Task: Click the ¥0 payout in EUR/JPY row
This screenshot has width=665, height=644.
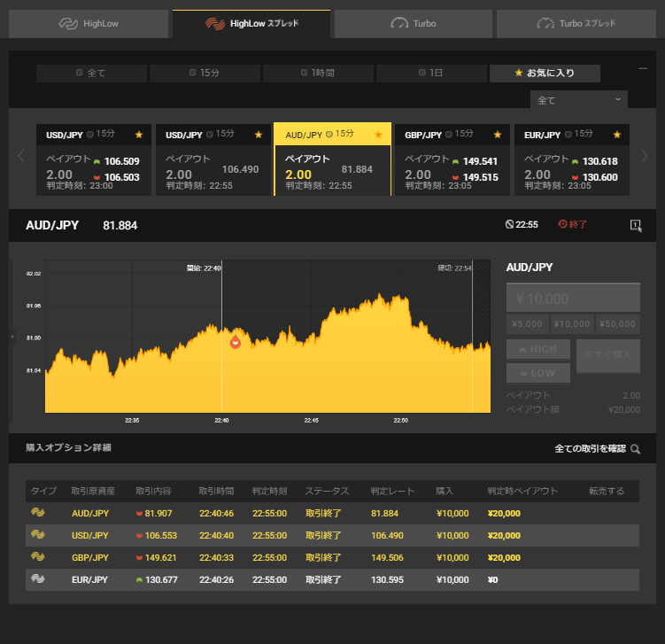Action: (x=492, y=579)
